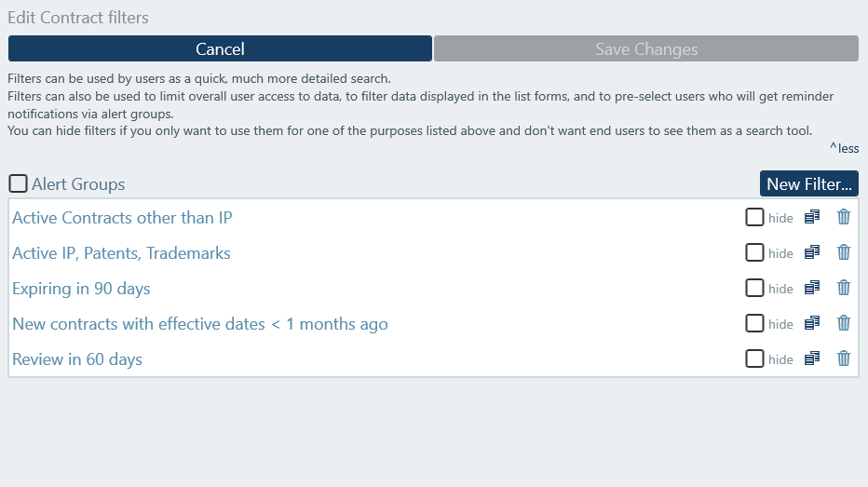
Task: Create a filter with New Filter button
Action: [x=808, y=183]
